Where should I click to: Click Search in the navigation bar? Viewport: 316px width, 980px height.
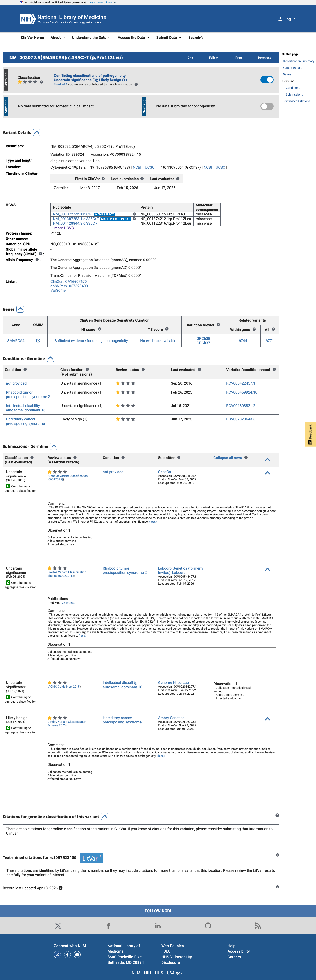pos(196,38)
